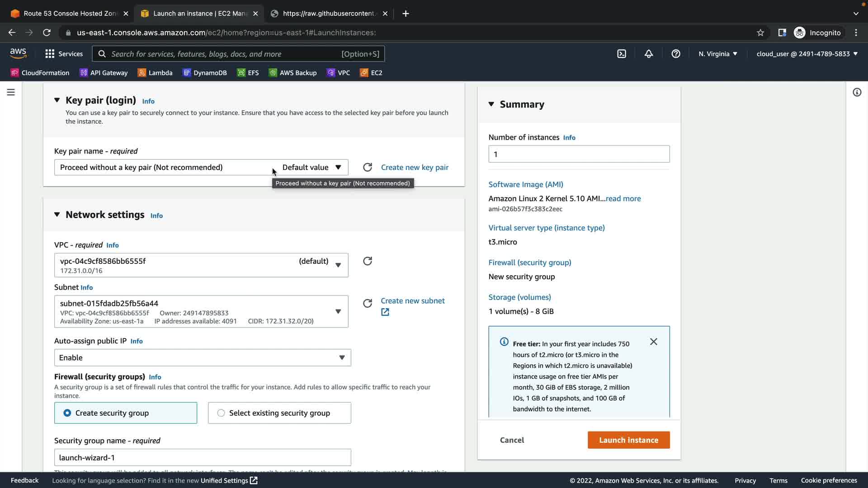
Task: Collapse the Network settings section
Action: [57, 215]
